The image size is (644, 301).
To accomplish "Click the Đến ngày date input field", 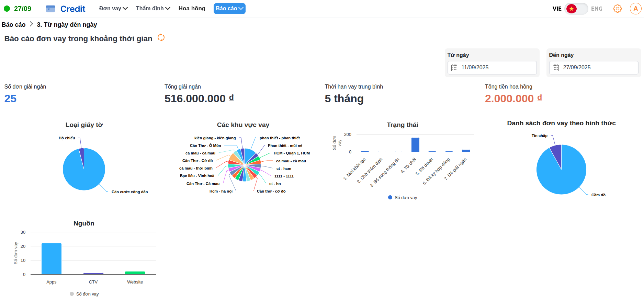I will pos(598,68).
